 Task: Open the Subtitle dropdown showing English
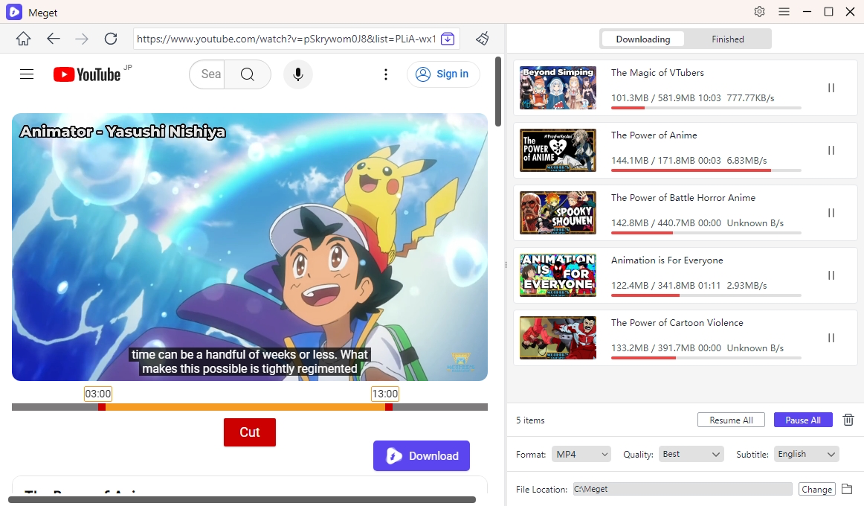pos(806,454)
